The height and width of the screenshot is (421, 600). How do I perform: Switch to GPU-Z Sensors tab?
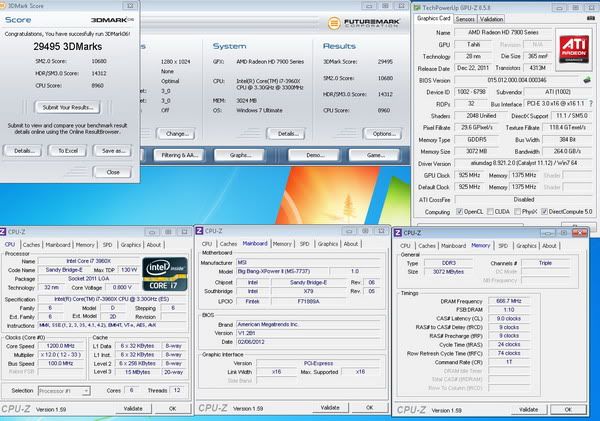(465, 19)
